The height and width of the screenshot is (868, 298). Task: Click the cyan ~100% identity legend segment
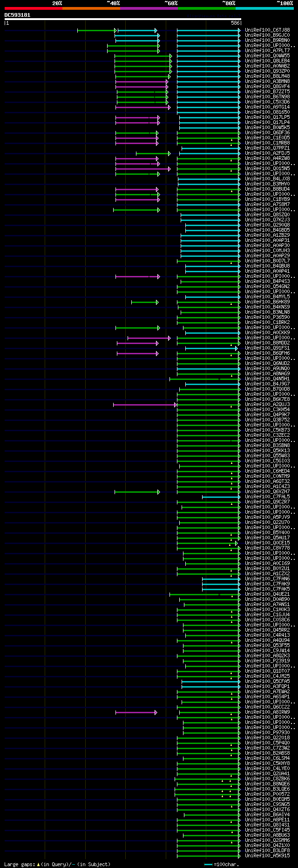point(264,8)
